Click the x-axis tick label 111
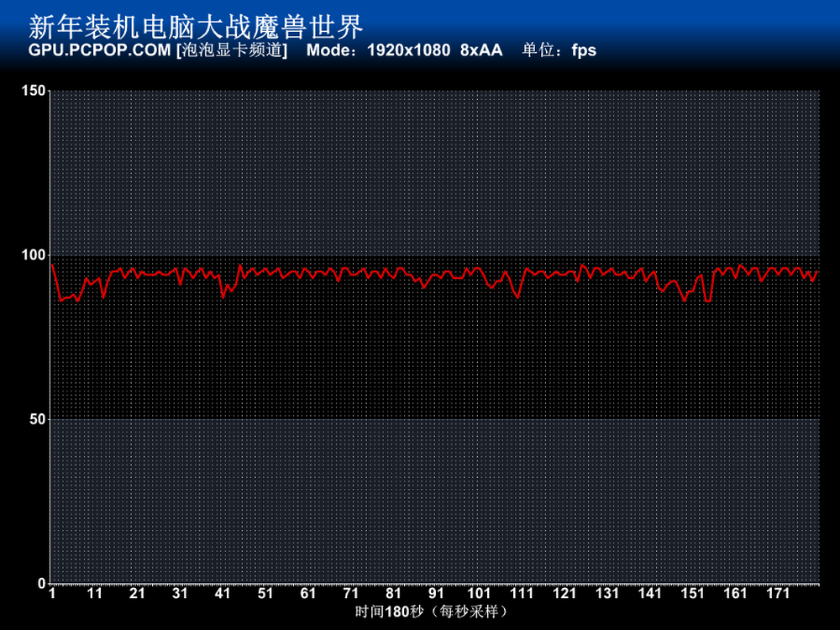840x630 pixels. [522, 594]
